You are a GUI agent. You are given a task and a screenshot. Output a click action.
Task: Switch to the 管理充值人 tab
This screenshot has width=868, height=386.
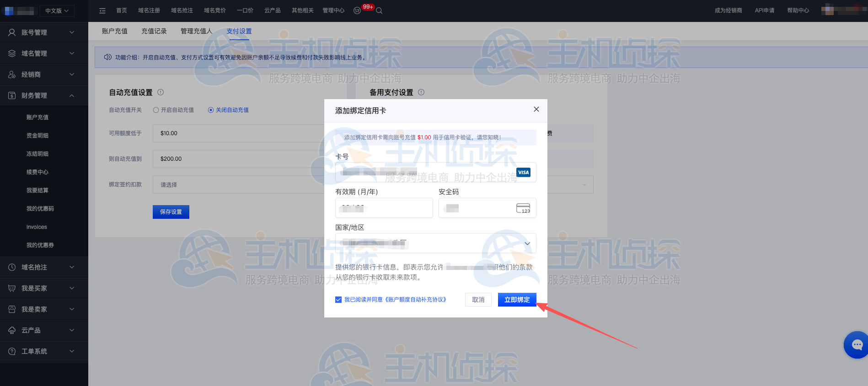coord(197,31)
